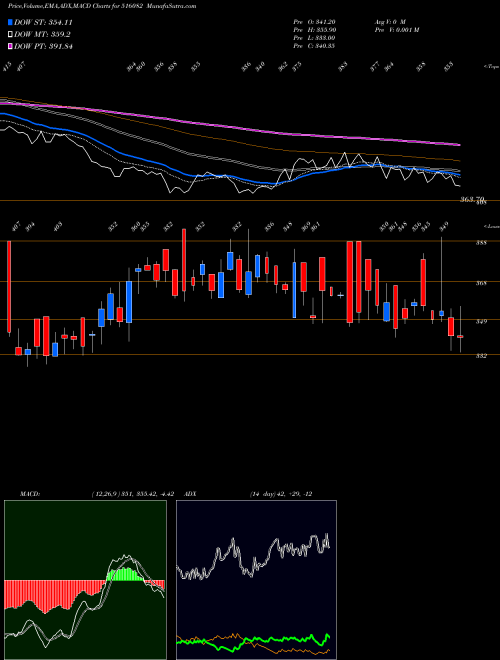Click the 'MACD:' panel heading
Image resolution: width=500 pixels, height=660 pixels.
click(30, 494)
